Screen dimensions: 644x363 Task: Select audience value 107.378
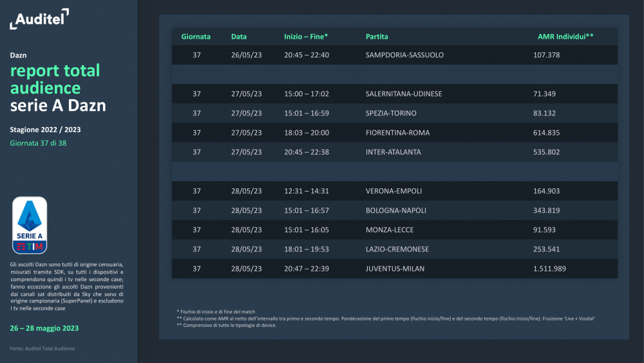546,55
